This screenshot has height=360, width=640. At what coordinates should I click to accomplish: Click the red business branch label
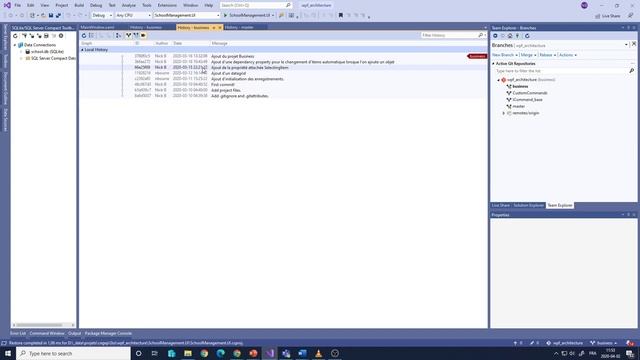[477, 56]
